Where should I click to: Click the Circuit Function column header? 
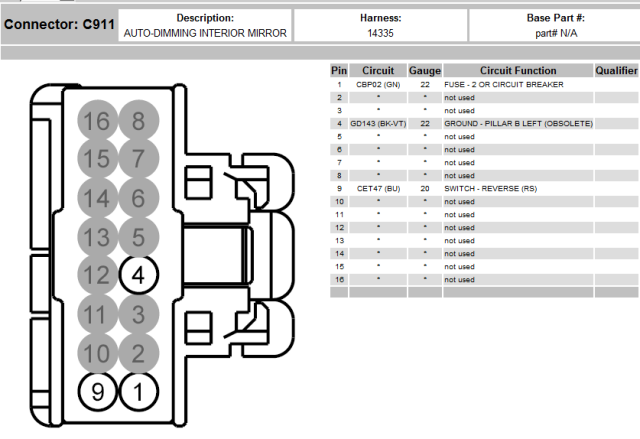[518, 71]
